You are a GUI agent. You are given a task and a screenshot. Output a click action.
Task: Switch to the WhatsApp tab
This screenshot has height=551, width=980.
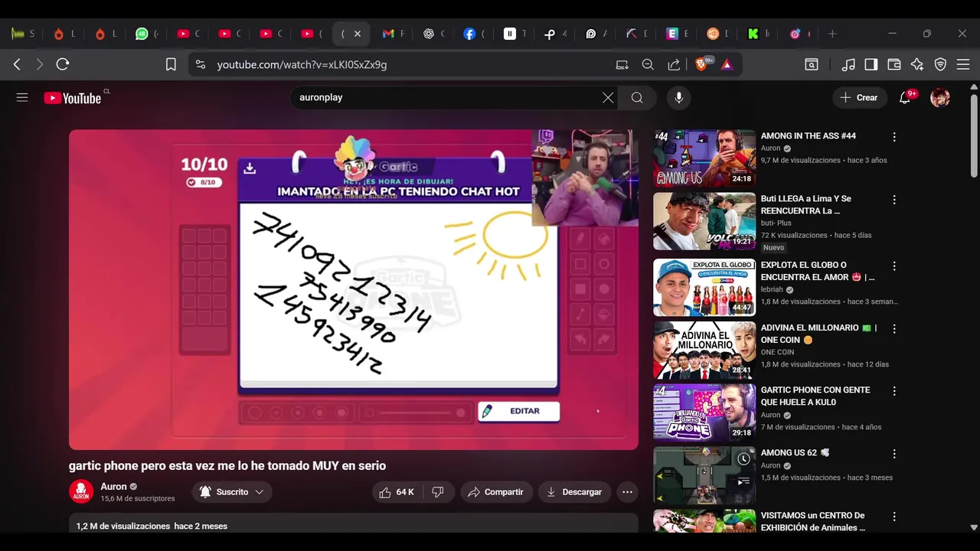tap(147, 34)
